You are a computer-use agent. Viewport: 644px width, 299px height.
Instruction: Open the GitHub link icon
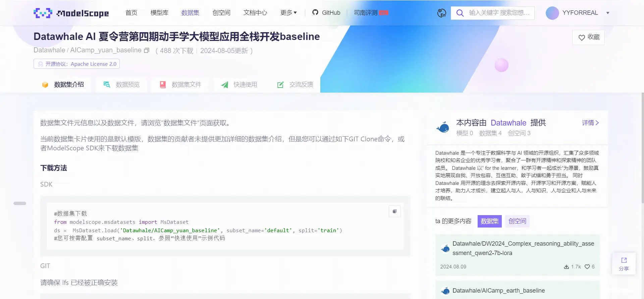tap(315, 12)
